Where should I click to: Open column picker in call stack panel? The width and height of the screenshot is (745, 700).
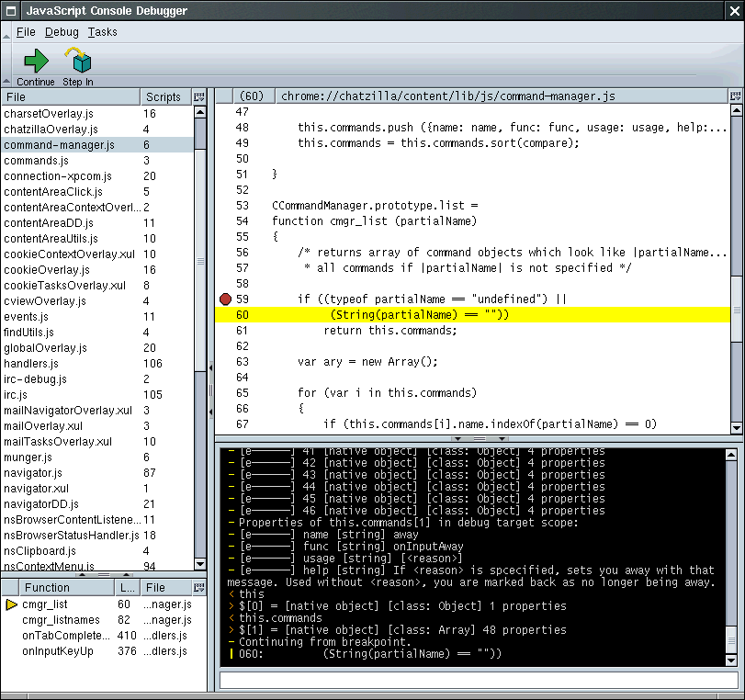click(x=199, y=587)
